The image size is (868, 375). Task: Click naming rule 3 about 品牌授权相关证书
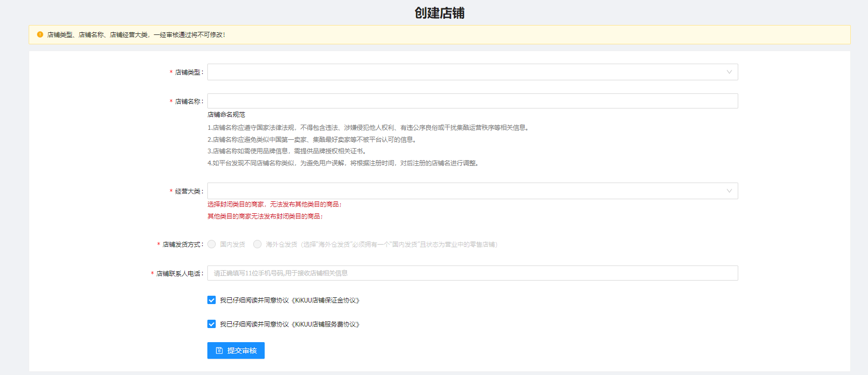click(287, 151)
